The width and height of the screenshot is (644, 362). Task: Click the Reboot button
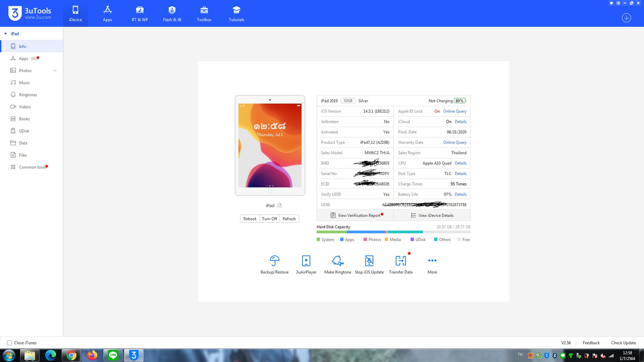tap(250, 219)
